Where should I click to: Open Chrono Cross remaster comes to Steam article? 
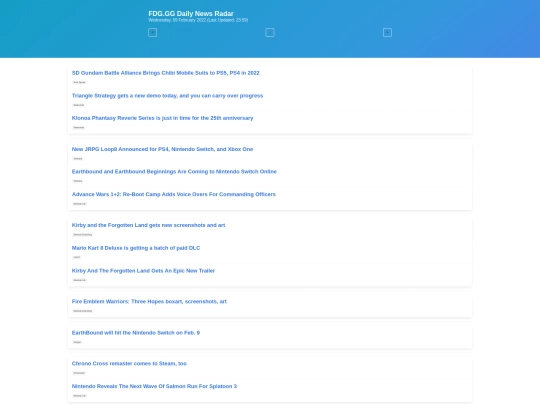(x=129, y=364)
